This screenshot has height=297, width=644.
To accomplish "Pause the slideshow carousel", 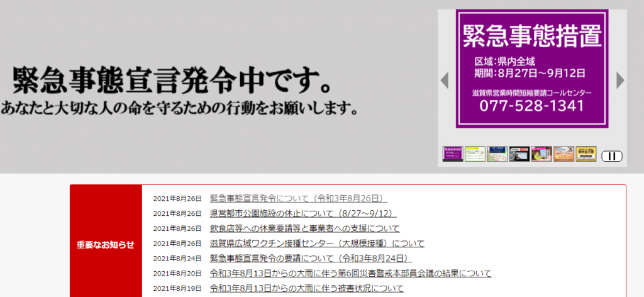I will [611, 156].
